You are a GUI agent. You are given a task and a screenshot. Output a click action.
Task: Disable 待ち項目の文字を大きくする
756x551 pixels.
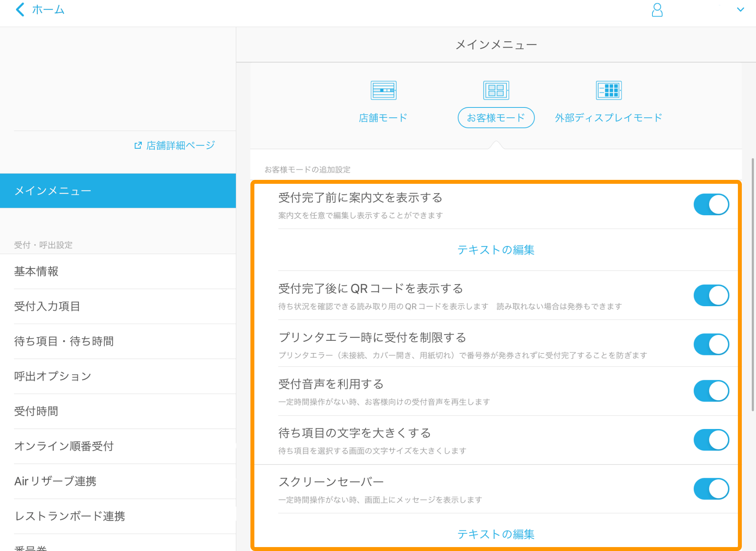click(711, 440)
